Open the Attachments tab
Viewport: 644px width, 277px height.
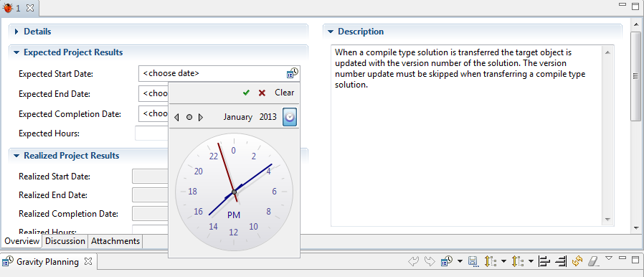pyautogui.click(x=115, y=241)
